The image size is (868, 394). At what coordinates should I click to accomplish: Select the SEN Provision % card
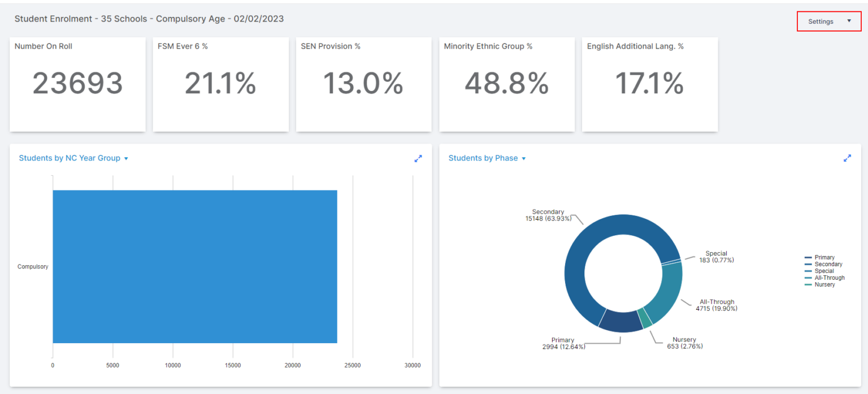coord(363,84)
